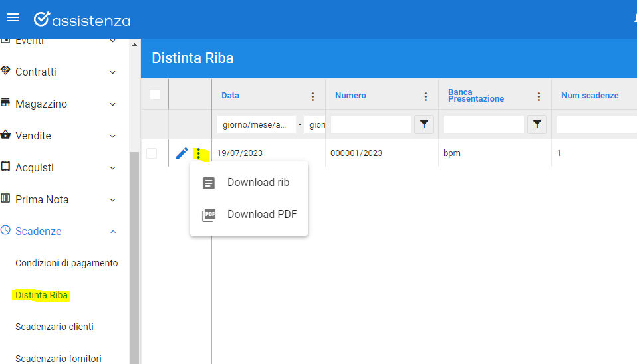Select Download rib from context menu
Viewport: 637px width, 364px height.
249,183
